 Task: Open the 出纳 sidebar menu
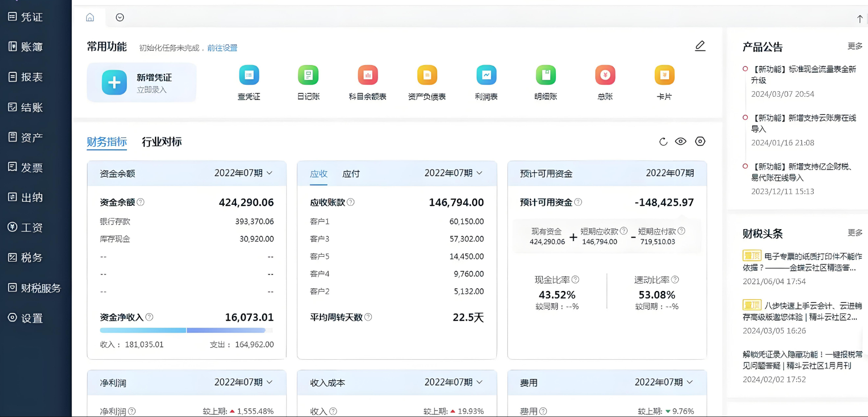tap(26, 198)
